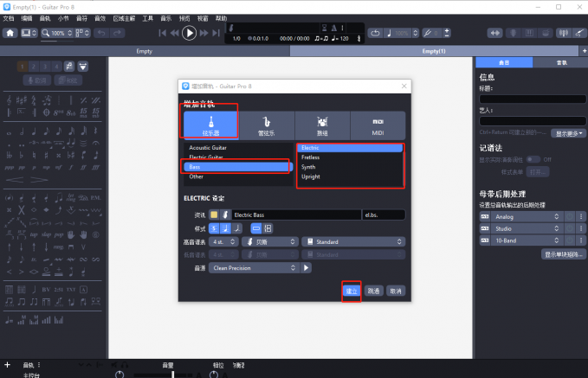Pick the MIDI track category

(x=378, y=124)
